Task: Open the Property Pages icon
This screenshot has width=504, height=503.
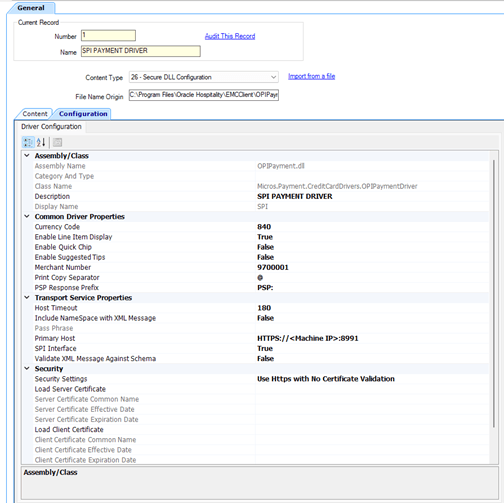Action: 57,142
